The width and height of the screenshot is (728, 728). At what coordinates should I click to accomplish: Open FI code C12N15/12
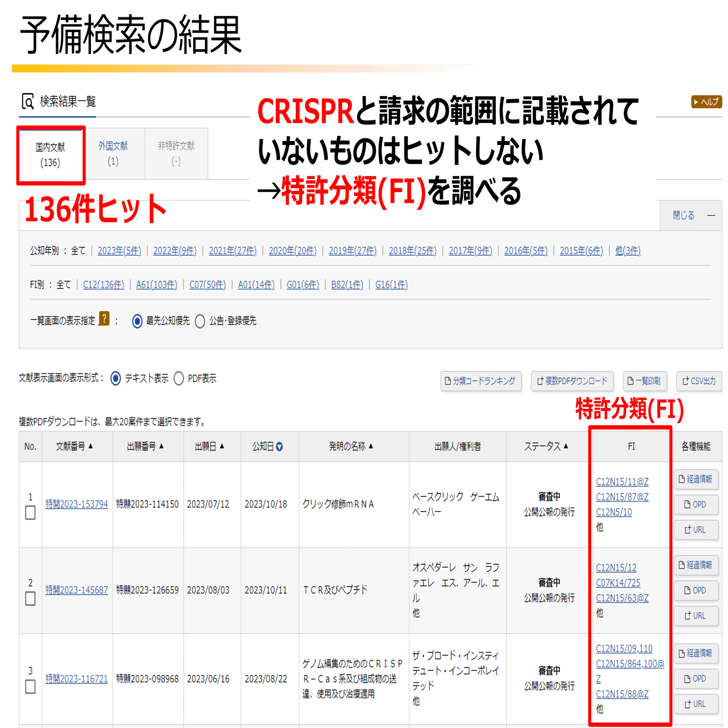pyautogui.click(x=616, y=567)
